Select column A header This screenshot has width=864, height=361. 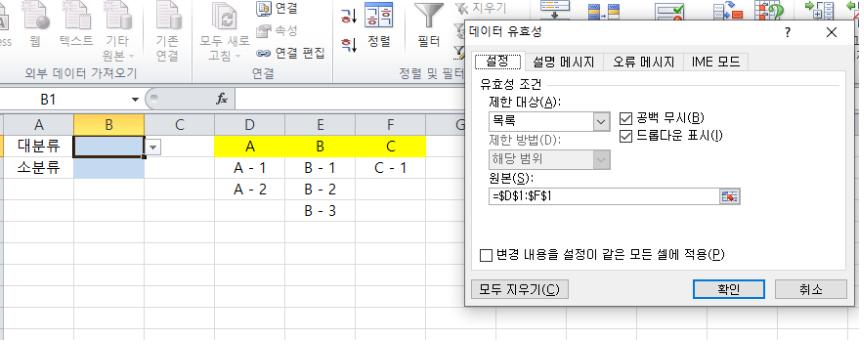click(39, 125)
